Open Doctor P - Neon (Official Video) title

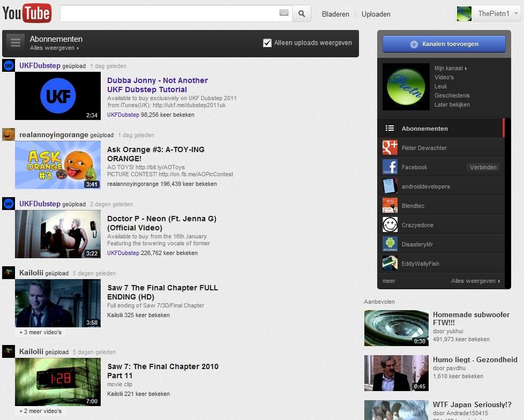162,223
